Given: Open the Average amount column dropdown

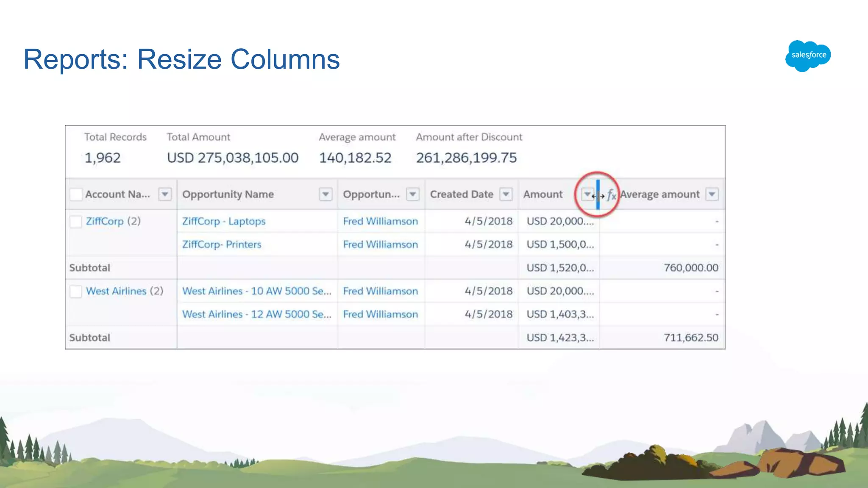Looking at the screenshot, I should click(712, 194).
